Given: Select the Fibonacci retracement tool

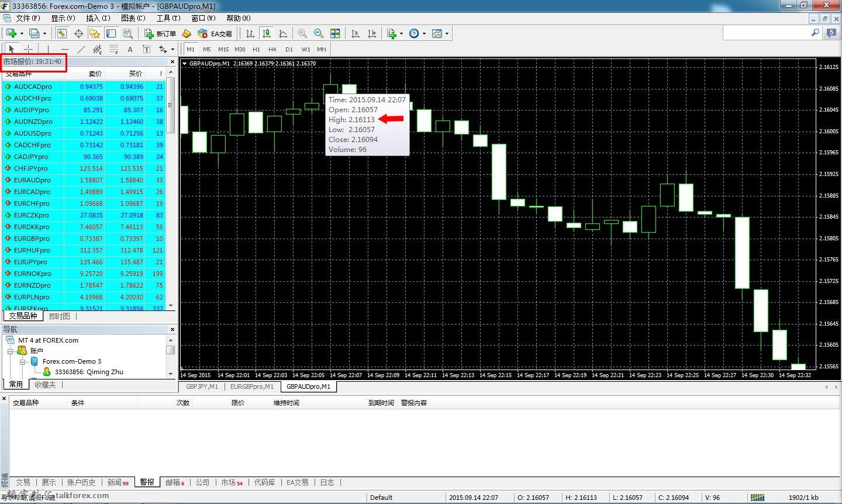Looking at the screenshot, I should coord(113,49).
